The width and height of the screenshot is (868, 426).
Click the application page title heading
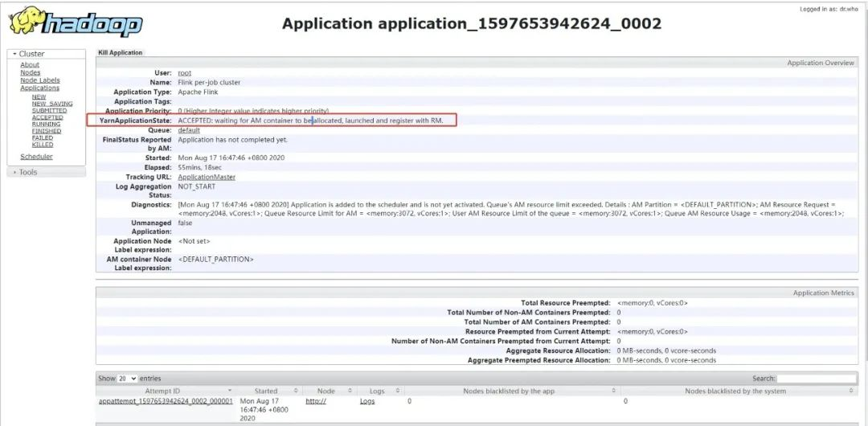[472, 24]
